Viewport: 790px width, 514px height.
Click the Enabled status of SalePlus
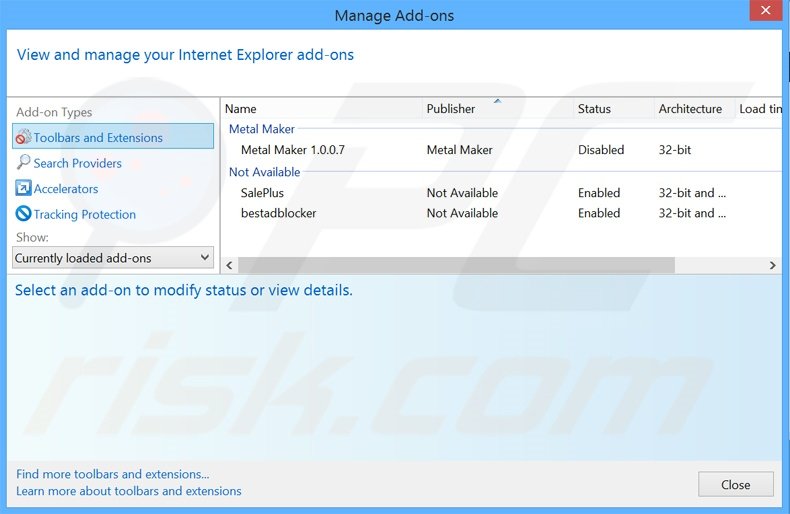click(x=599, y=193)
